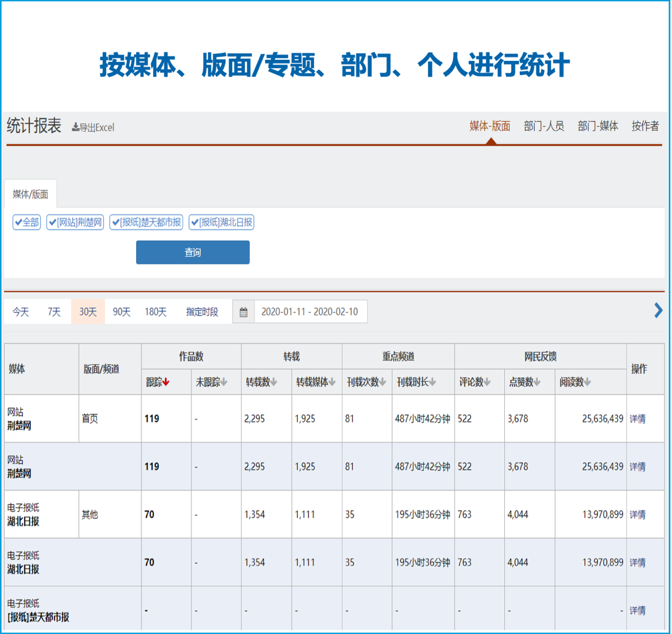Toggle the [报纸]楚天都市报 checkbox

coord(146,222)
